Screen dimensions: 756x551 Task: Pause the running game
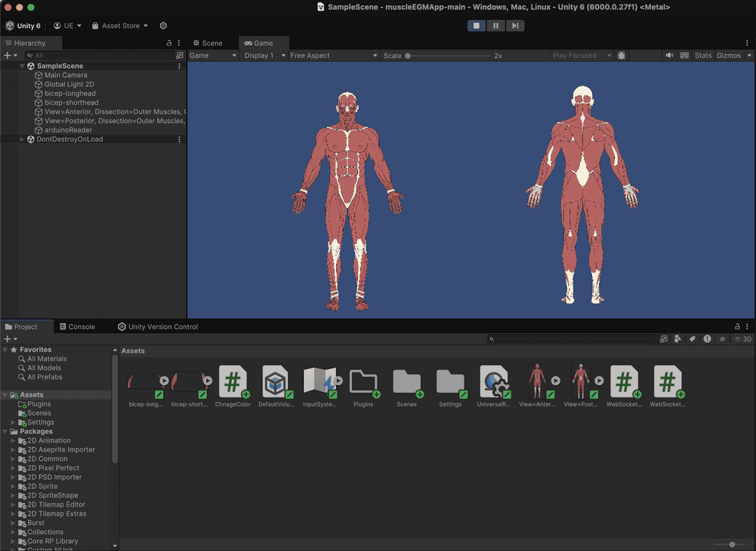(x=495, y=26)
